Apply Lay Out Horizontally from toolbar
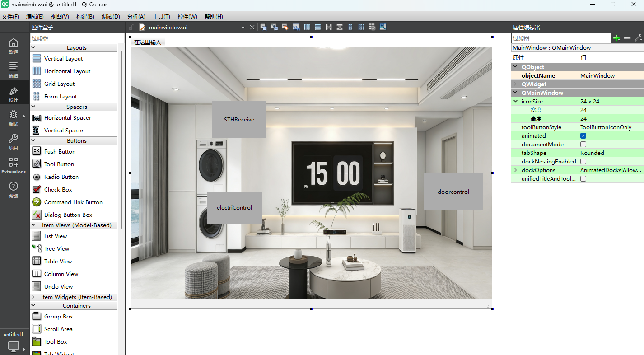The width and height of the screenshot is (644, 355). (307, 27)
